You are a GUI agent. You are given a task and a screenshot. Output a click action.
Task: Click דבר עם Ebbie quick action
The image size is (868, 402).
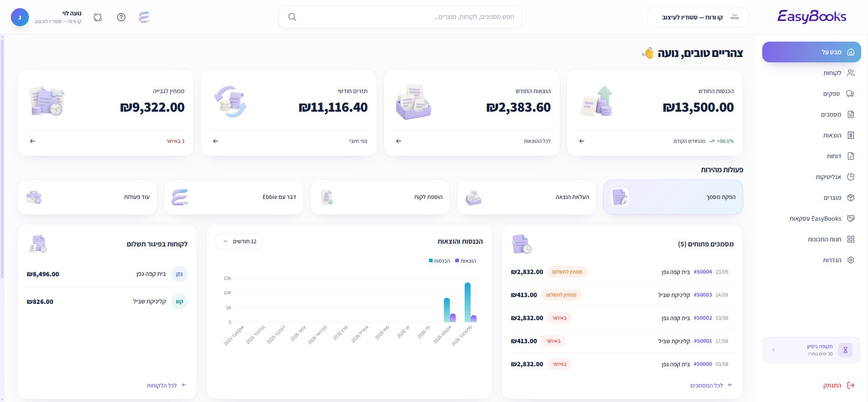(x=234, y=197)
